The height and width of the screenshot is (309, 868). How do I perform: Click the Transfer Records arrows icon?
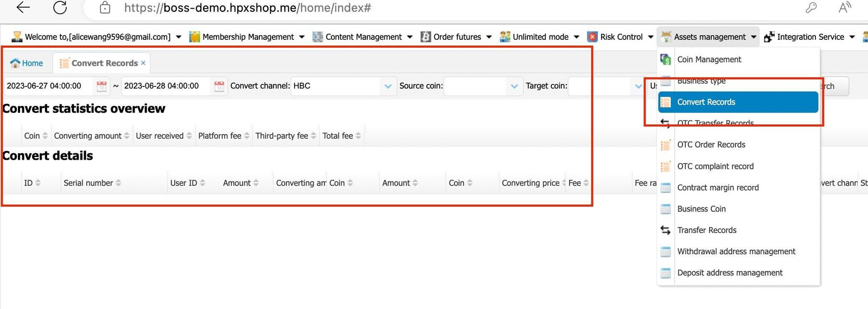pyautogui.click(x=666, y=230)
